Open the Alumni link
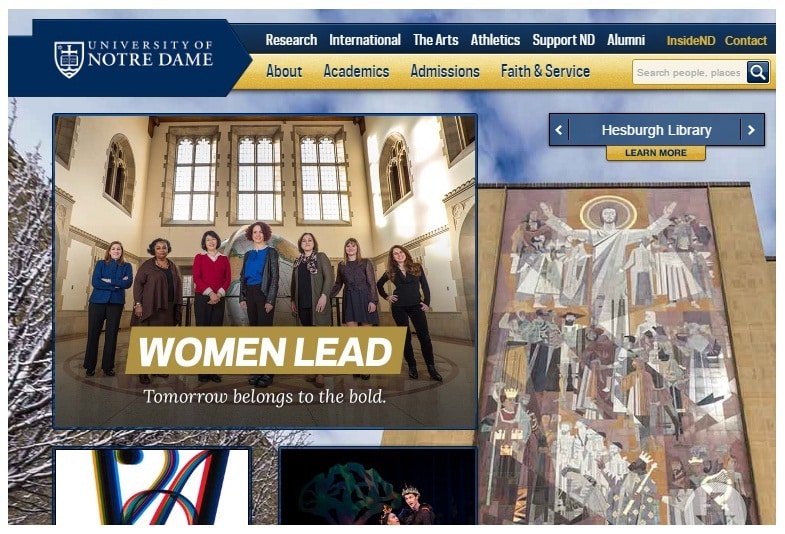The image size is (785, 534). [626, 40]
